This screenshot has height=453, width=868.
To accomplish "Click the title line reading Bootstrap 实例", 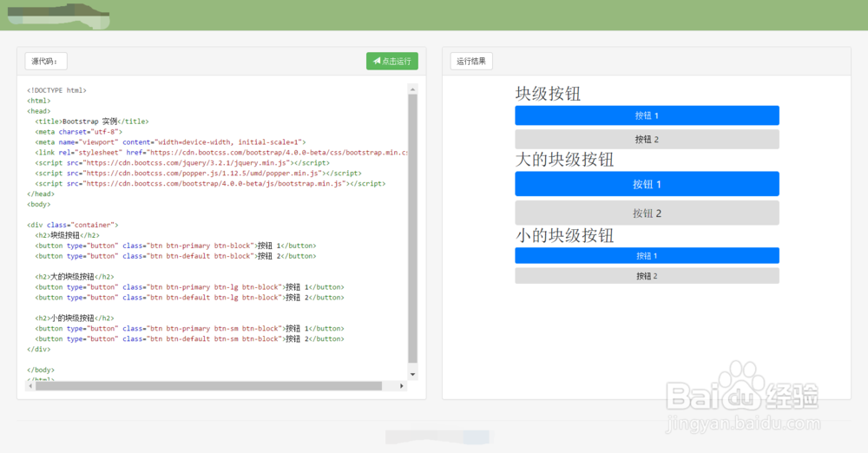I will (92, 121).
